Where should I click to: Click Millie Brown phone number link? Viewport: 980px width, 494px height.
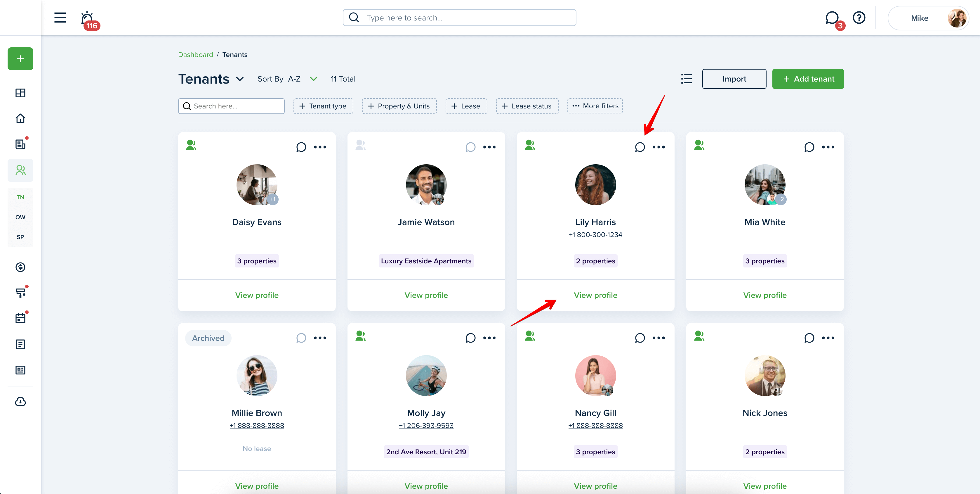pyautogui.click(x=257, y=425)
